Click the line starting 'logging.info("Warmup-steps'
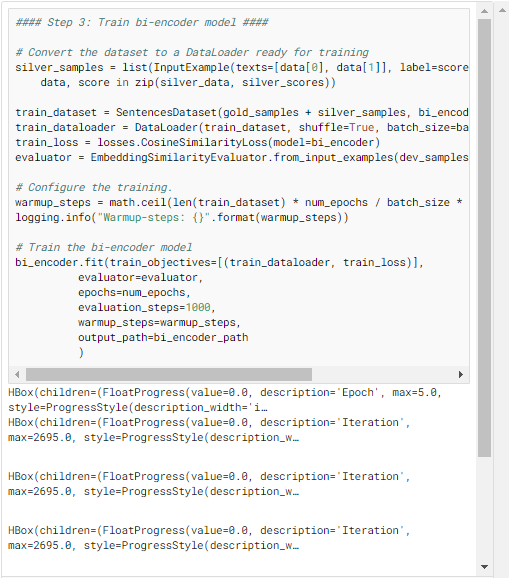The height and width of the screenshot is (578, 510). pos(182,217)
